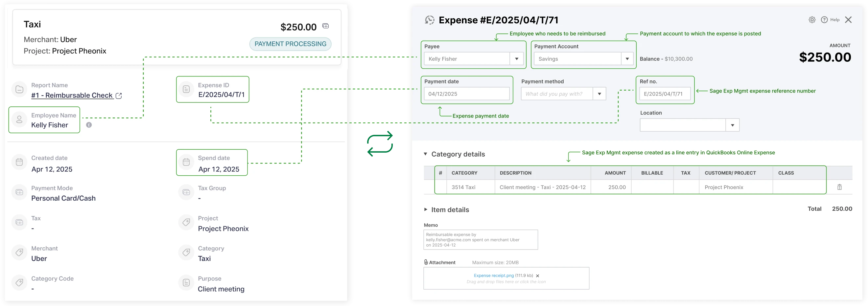Image resolution: width=868 pixels, height=306 pixels.
Task: Open the Location dropdown
Action: coord(732,125)
